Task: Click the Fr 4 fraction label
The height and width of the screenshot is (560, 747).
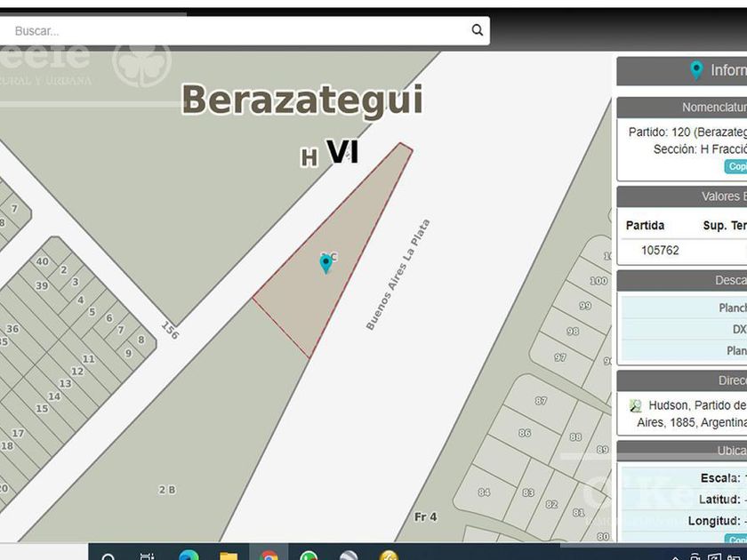Action: [425, 516]
